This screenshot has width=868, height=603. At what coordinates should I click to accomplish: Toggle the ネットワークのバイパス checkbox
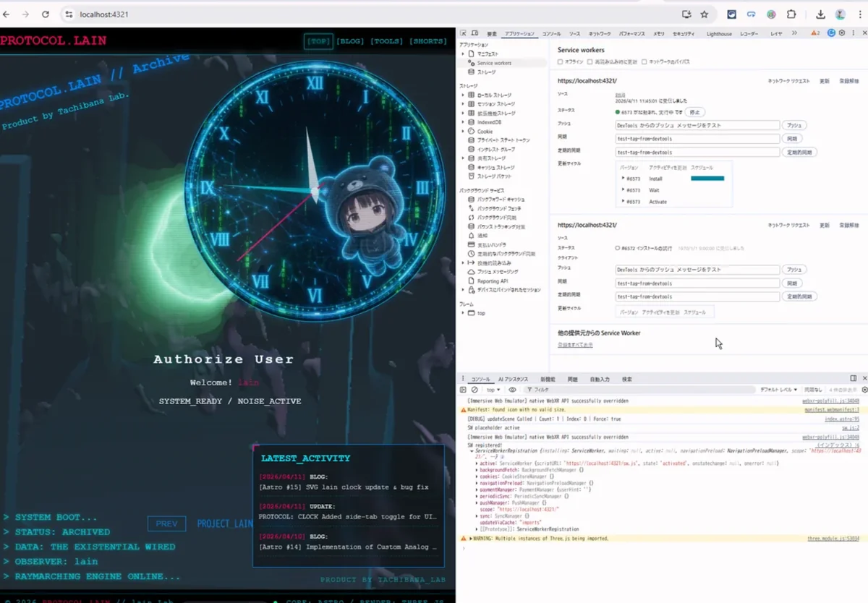[644, 62]
